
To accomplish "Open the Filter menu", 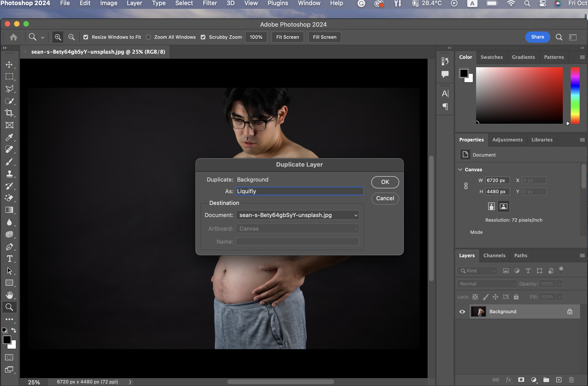I will [x=210, y=4].
